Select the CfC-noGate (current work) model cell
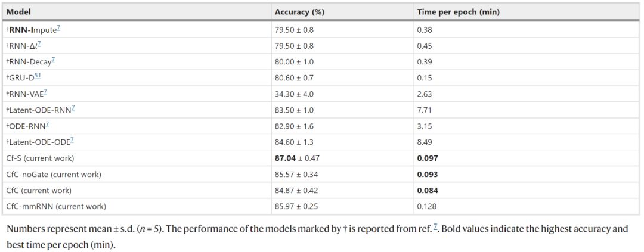Image resolution: width=644 pixels, height=252 pixels. coord(54,175)
